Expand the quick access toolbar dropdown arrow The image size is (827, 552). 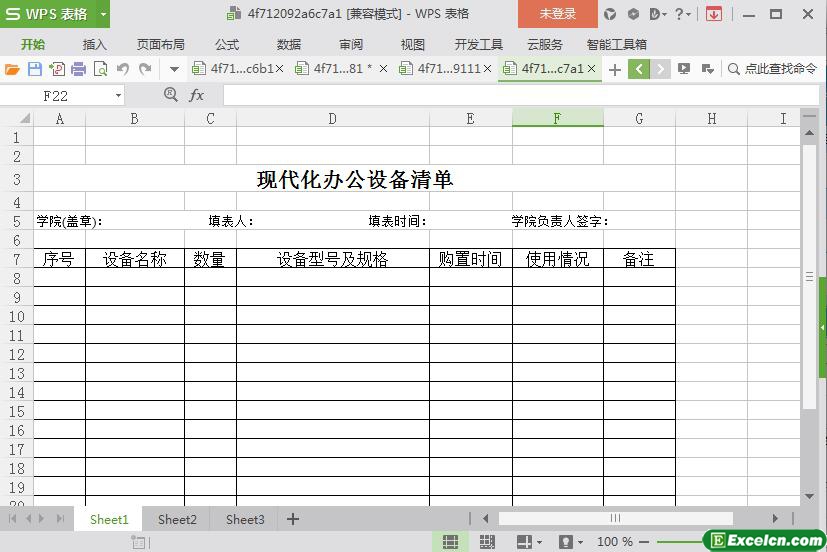point(174,69)
